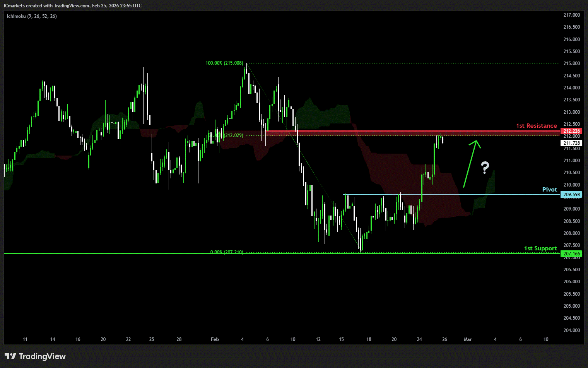Click the TradingView logo icon
Image resolution: width=588 pixels, height=368 pixels.
click(x=10, y=356)
